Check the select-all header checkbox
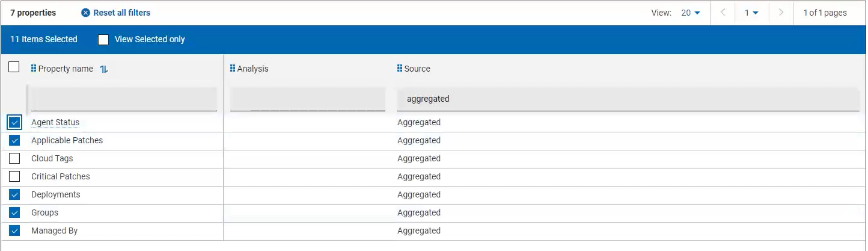Image resolution: width=868 pixels, height=251 pixels. pos(14,67)
